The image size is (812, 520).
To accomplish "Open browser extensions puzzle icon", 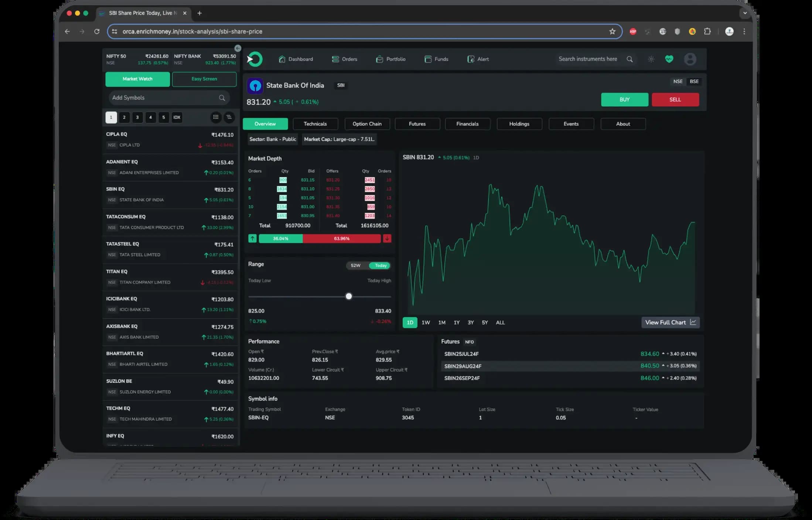I will pos(707,31).
